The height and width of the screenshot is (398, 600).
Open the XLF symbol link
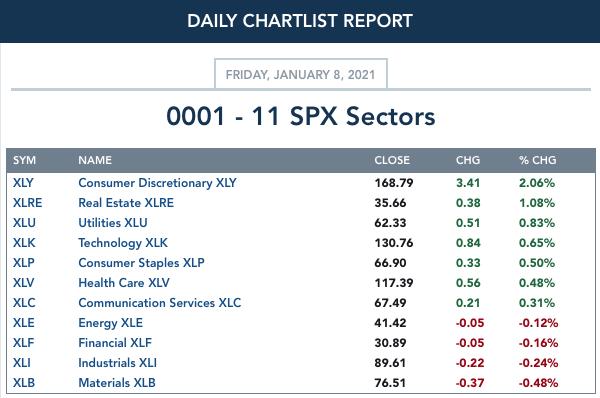click(23, 343)
